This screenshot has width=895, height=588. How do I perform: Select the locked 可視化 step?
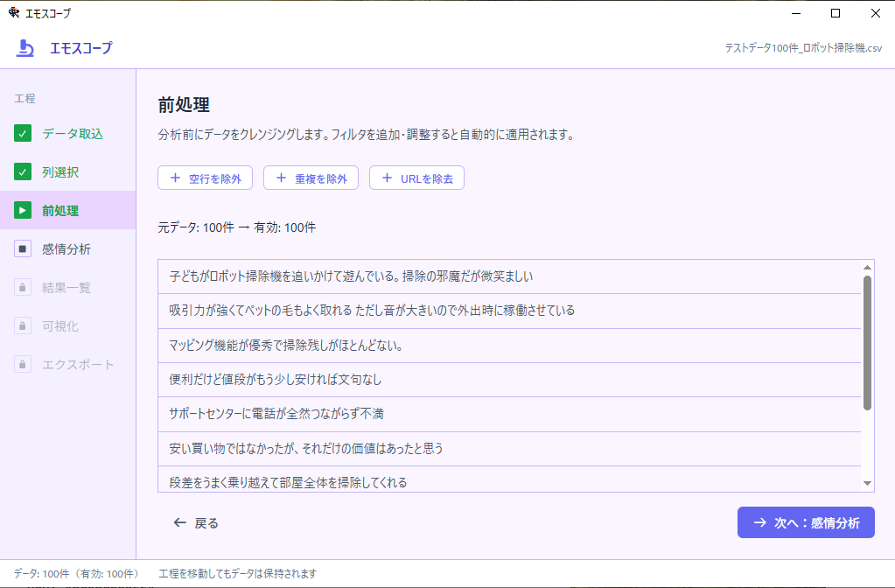pyautogui.click(x=68, y=326)
